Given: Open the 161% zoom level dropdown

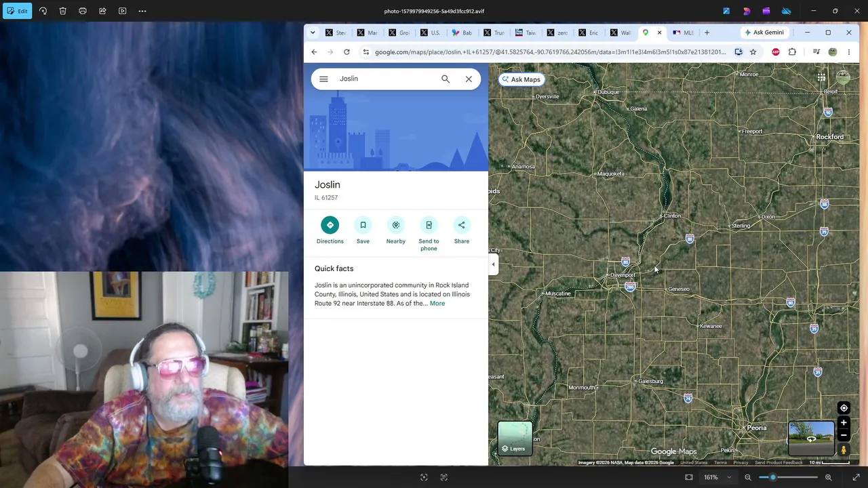Looking at the screenshot, I should click(x=717, y=478).
